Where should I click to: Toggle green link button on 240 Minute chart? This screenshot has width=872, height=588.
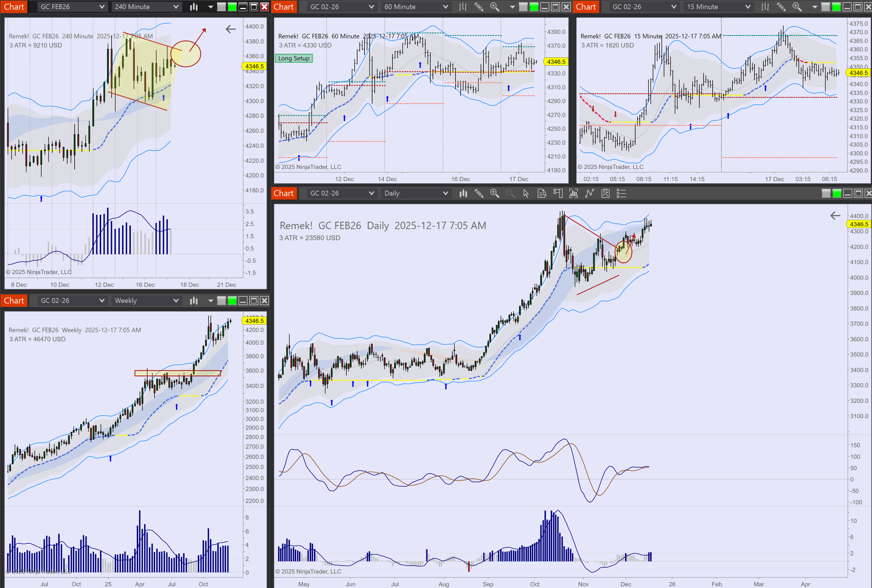[x=232, y=7]
